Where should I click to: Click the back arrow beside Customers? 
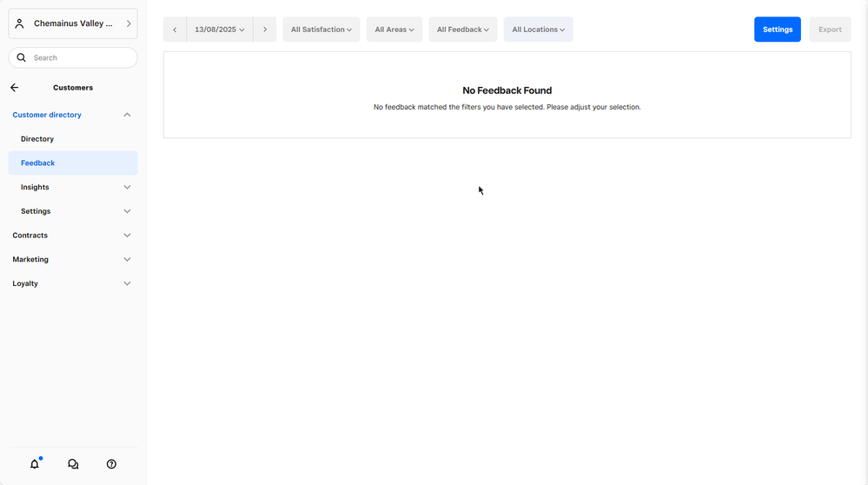(x=15, y=88)
